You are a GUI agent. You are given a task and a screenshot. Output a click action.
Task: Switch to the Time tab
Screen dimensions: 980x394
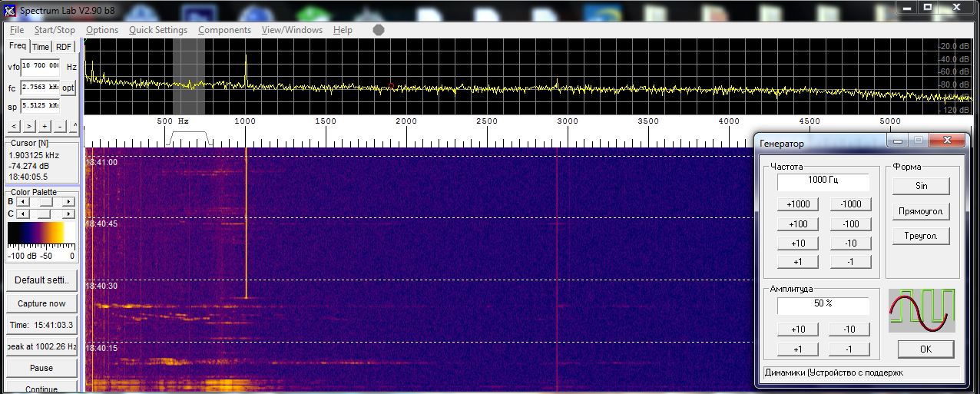click(41, 47)
